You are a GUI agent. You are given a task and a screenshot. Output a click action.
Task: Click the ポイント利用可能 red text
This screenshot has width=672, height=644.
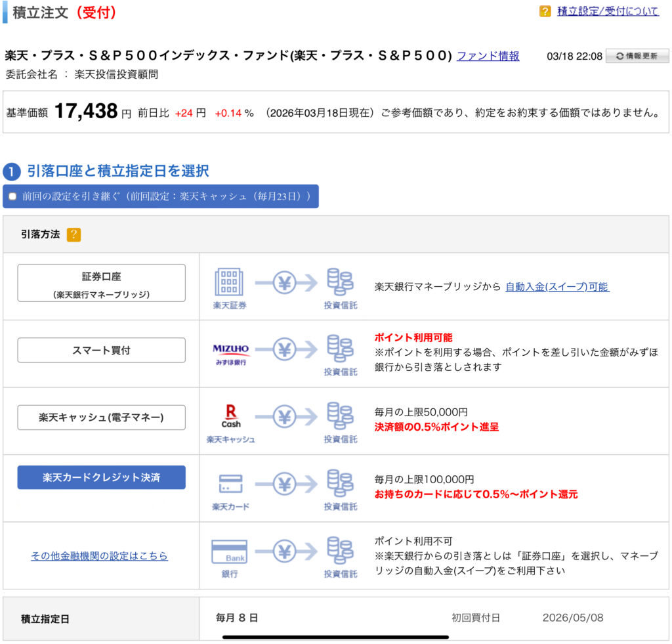413,338
